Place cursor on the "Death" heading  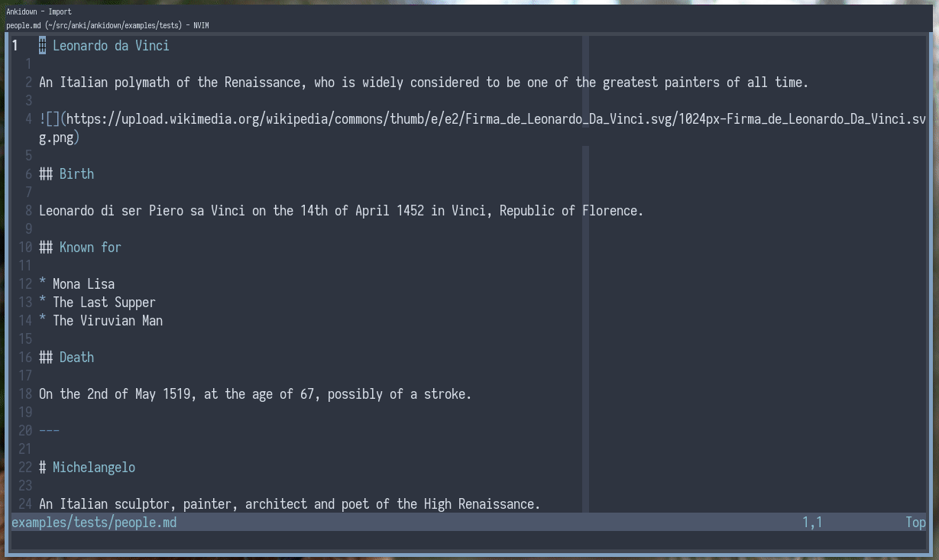[x=76, y=358]
